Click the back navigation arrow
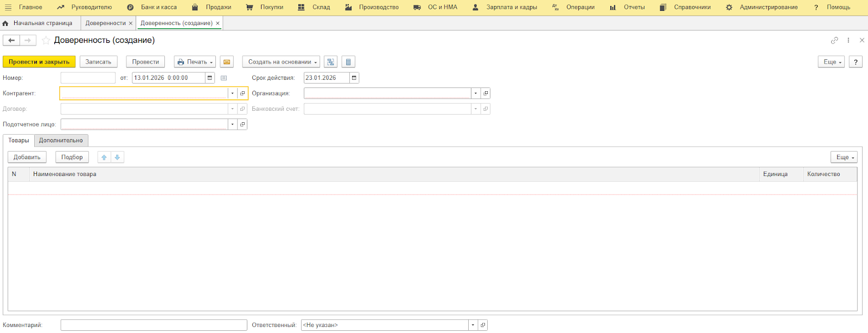This screenshot has height=333, width=868. [x=11, y=40]
